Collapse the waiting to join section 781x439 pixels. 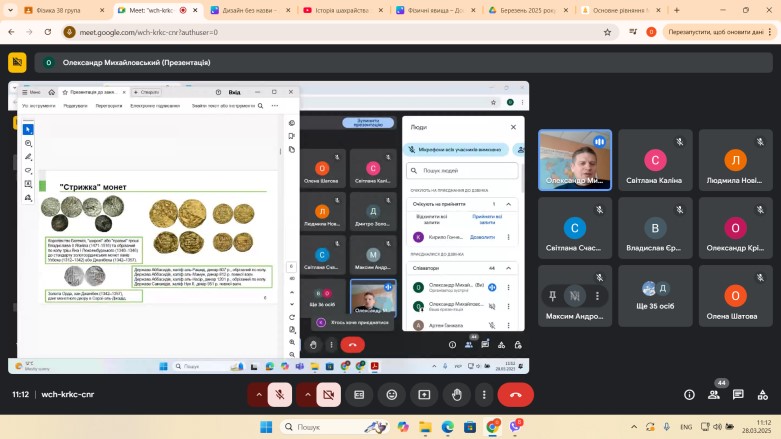[x=508, y=204]
